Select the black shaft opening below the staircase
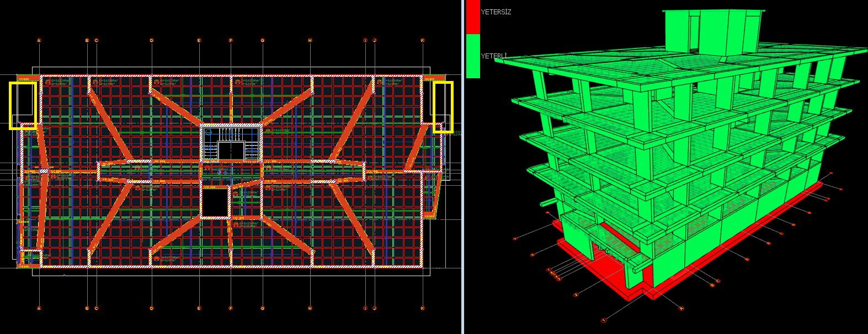Viewport: 868px width, 334px height. (x=215, y=202)
